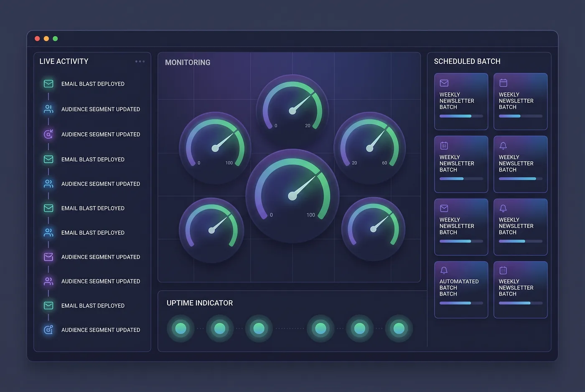This screenshot has height=392, width=585.
Task: Click the progress bar on the dotted-grid calendar card
Action: [x=521, y=303]
